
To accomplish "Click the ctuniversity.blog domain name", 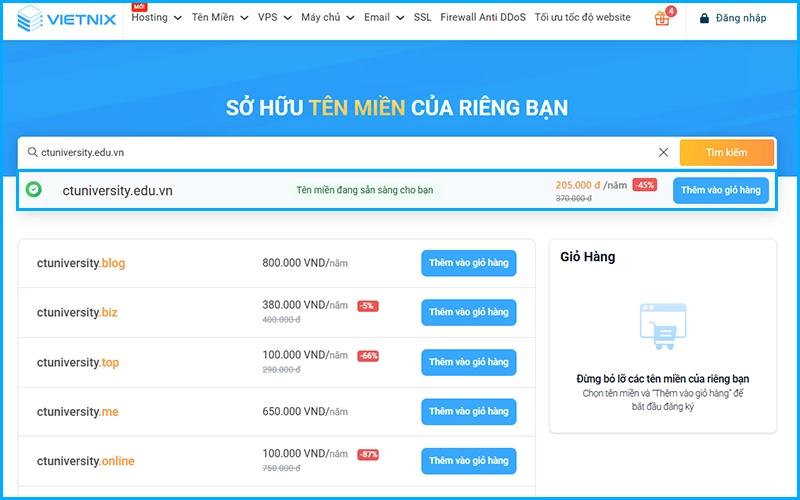I will tap(81, 263).
